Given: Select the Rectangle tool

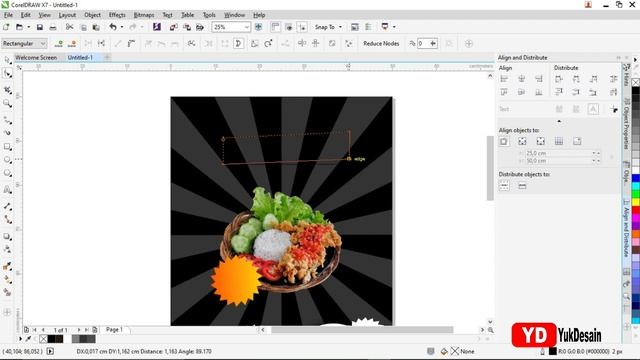Looking at the screenshot, I should pyautogui.click(x=7, y=147).
